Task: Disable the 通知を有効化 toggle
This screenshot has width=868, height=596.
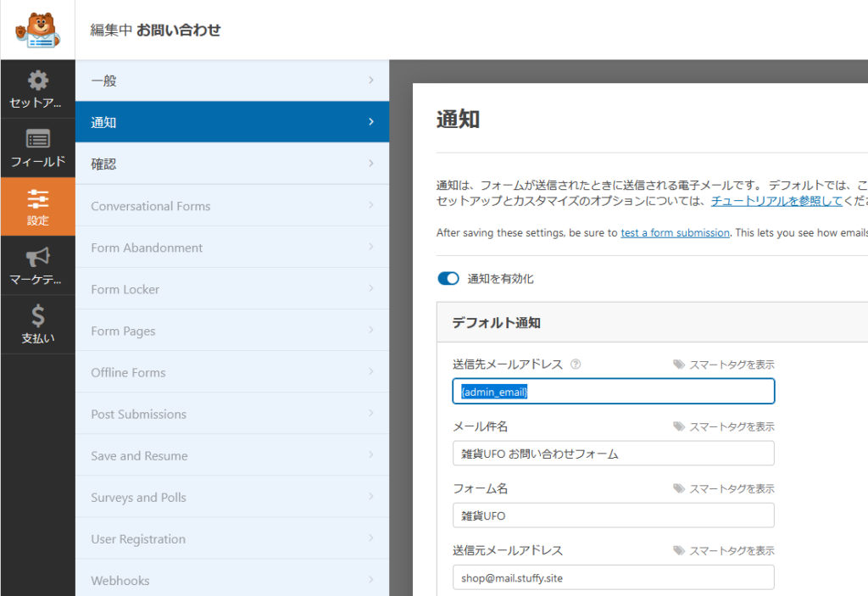Action: (448, 278)
